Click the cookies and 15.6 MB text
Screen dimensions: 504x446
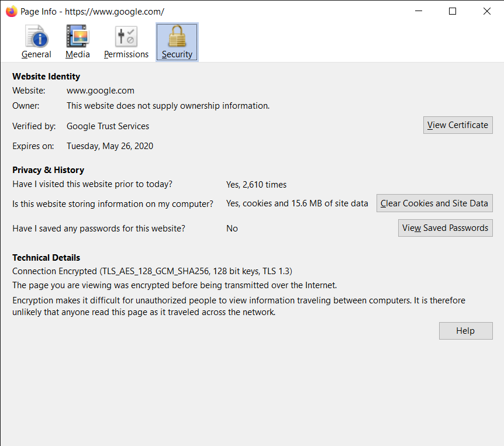(x=297, y=203)
